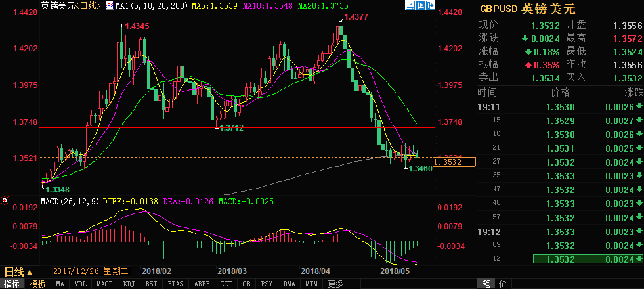Click the MA5:1.3539 legend value
Image resolution: width=644 pixels, height=289 pixels.
pyautogui.click(x=215, y=6)
